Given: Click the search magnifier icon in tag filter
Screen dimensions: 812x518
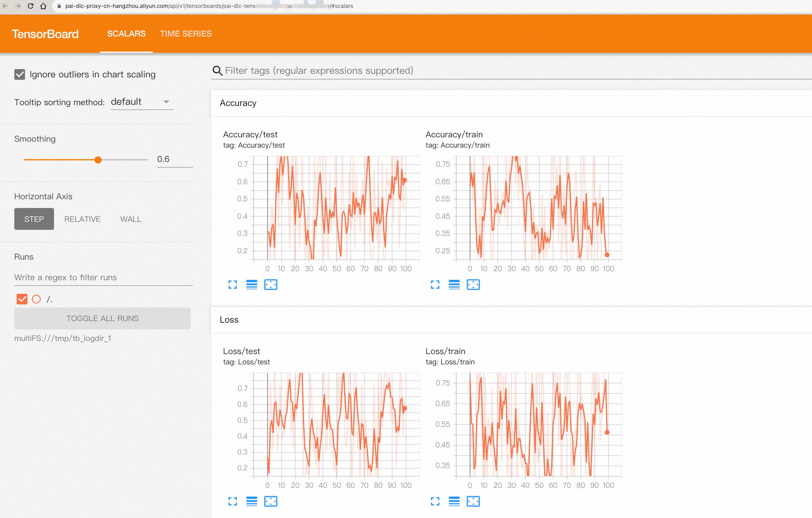Looking at the screenshot, I should tap(217, 71).
